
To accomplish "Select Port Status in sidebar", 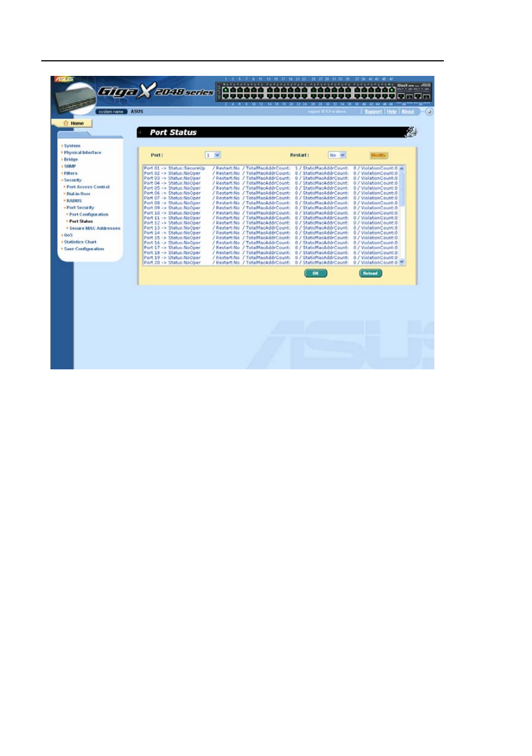I will coord(81,221).
